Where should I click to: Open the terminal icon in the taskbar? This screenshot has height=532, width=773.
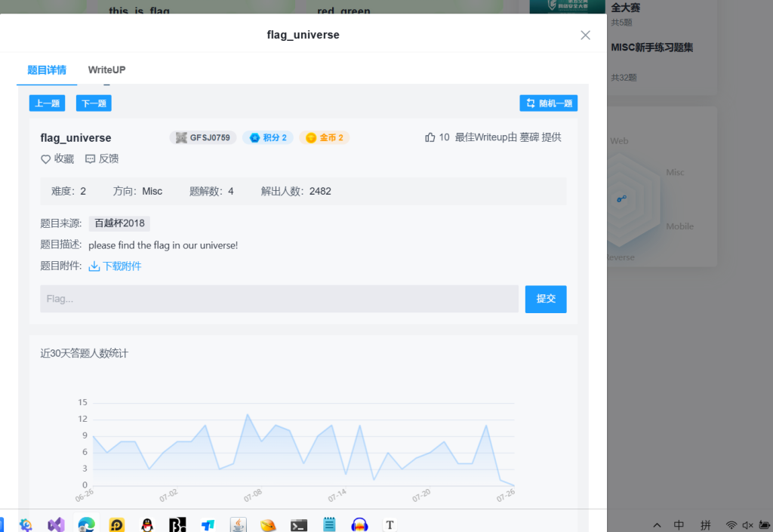[299, 524]
